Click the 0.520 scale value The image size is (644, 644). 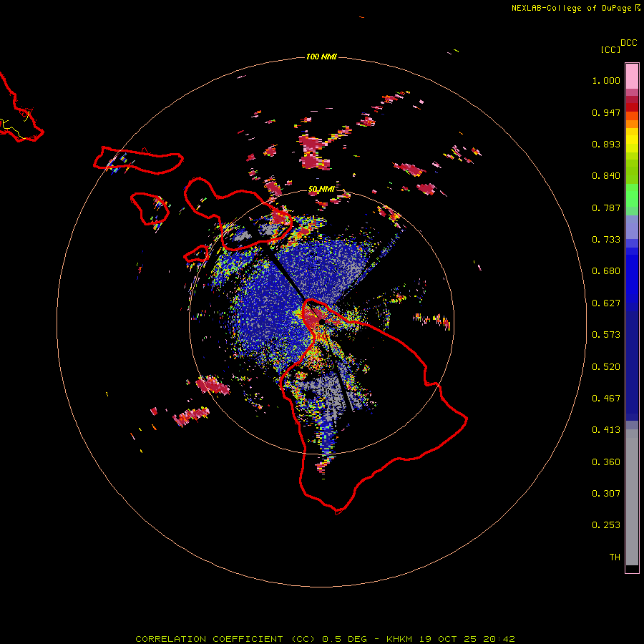point(606,367)
